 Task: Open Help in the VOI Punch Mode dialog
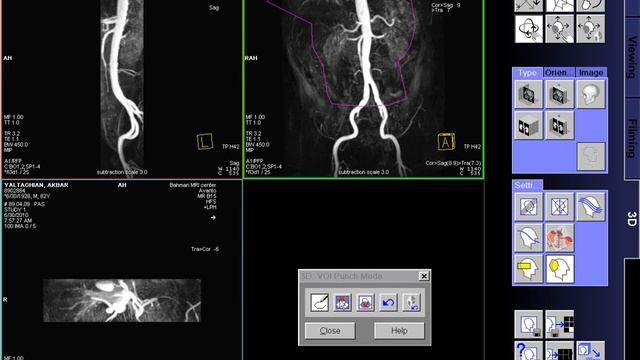[x=399, y=331]
